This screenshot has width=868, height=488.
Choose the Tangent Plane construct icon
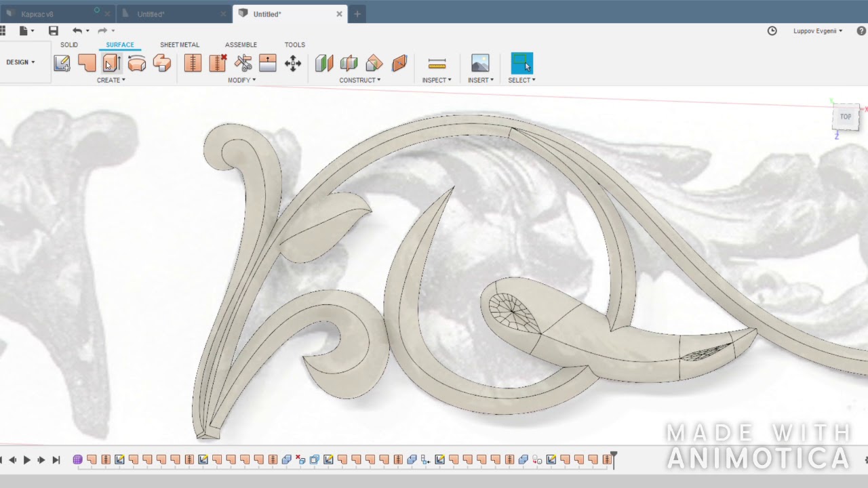374,63
